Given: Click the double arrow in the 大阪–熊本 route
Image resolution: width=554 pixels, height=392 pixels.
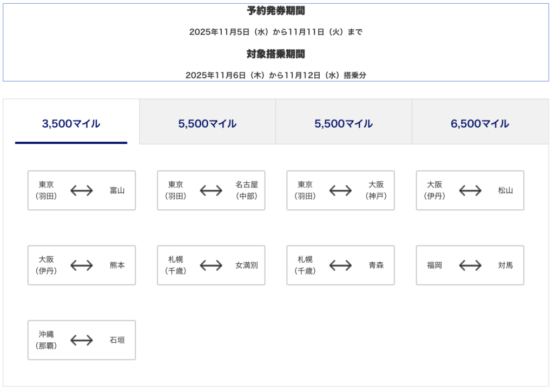Looking at the screenshot, I should coord(82,265).
